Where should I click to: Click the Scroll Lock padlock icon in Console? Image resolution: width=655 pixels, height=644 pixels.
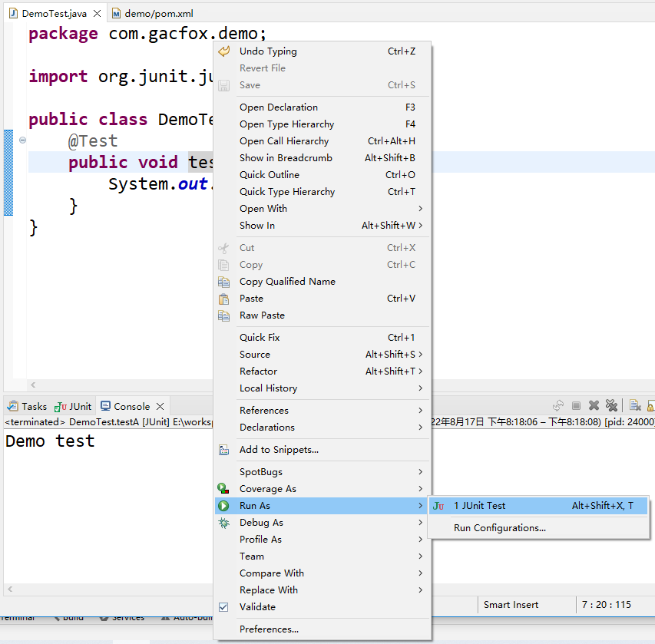tap(651, 405)
